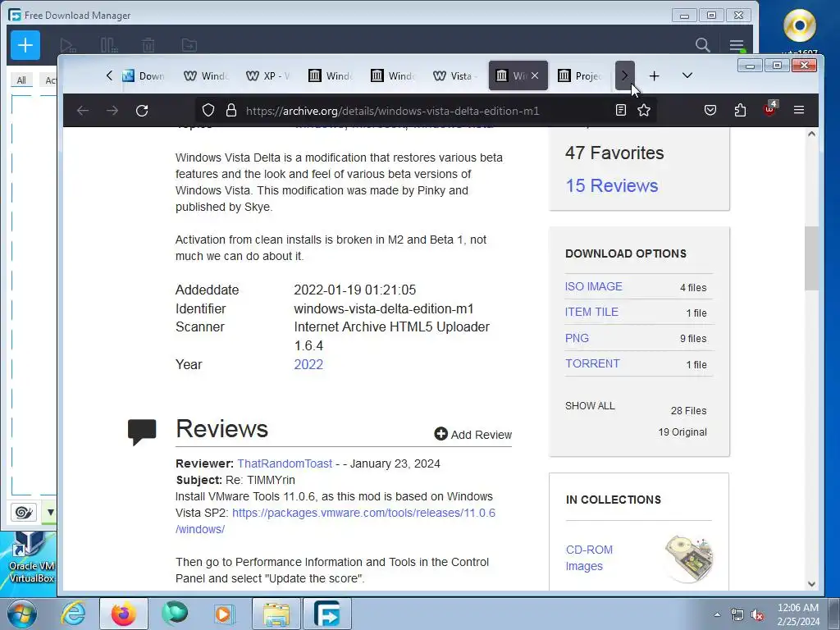840x630 pixels.
Task: Click the padlock site info icon
Action: [x=231, y=111]
